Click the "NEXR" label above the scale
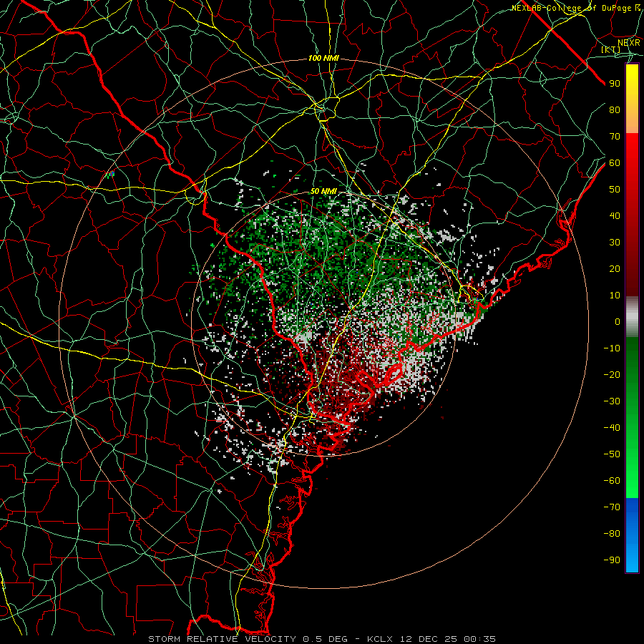The image size is (644, 644). (628, 43)
